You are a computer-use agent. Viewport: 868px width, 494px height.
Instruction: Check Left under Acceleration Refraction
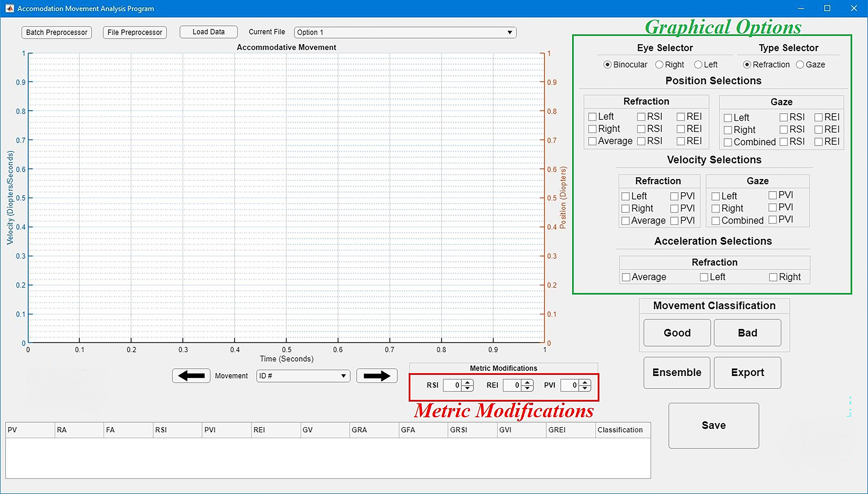(704, 277)
